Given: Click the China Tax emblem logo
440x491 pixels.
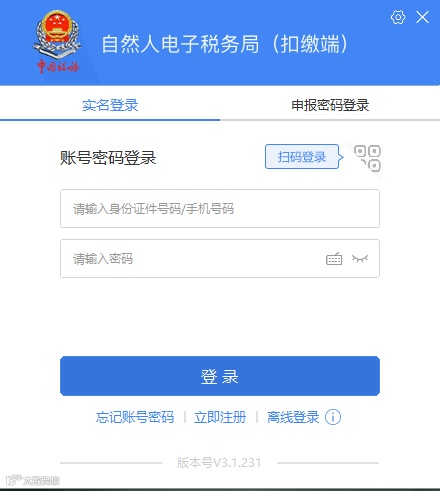Looking at the screenshot, I should pos(57,42).
